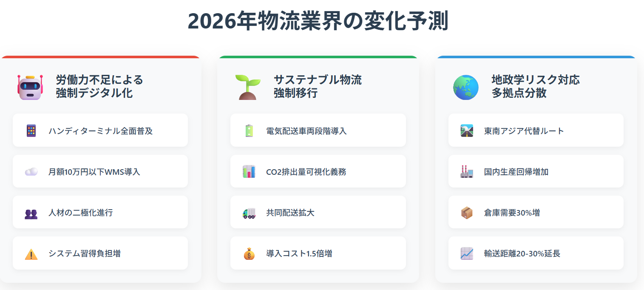Select the 労働力不足による強制デジタル化 heading
This screenshot has height=290, width=644.
99,86
